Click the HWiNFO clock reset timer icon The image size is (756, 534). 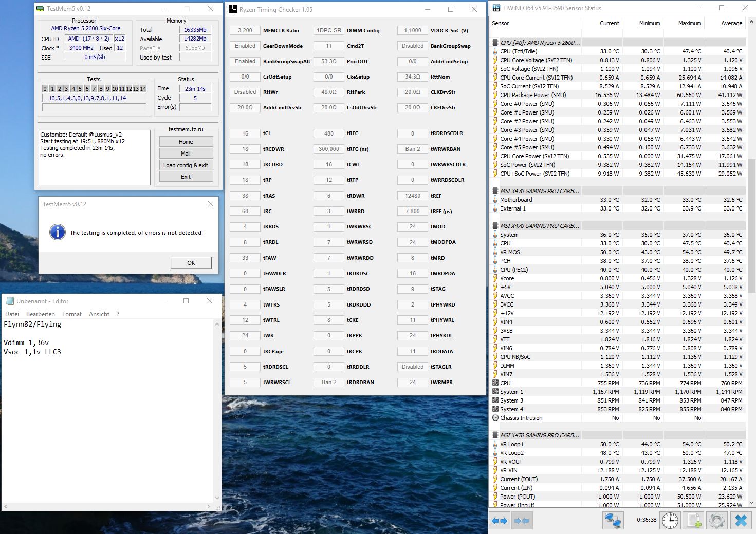[x=670, y=520]
